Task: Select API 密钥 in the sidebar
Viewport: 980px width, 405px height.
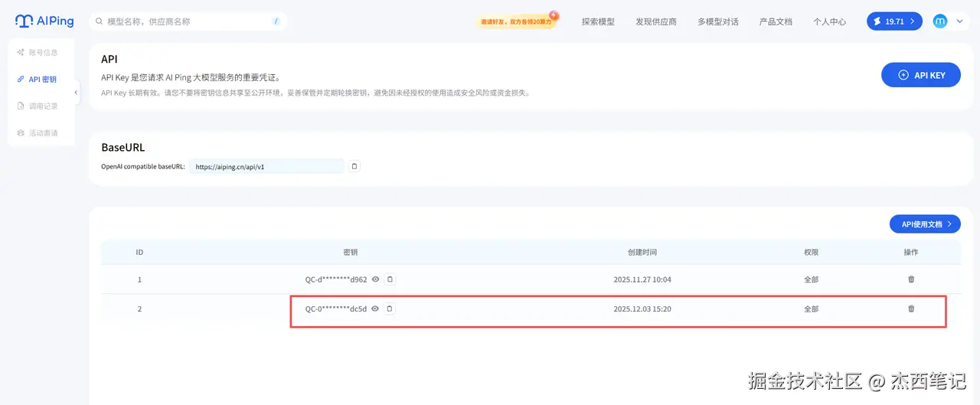Action: [x=38, y=79]
